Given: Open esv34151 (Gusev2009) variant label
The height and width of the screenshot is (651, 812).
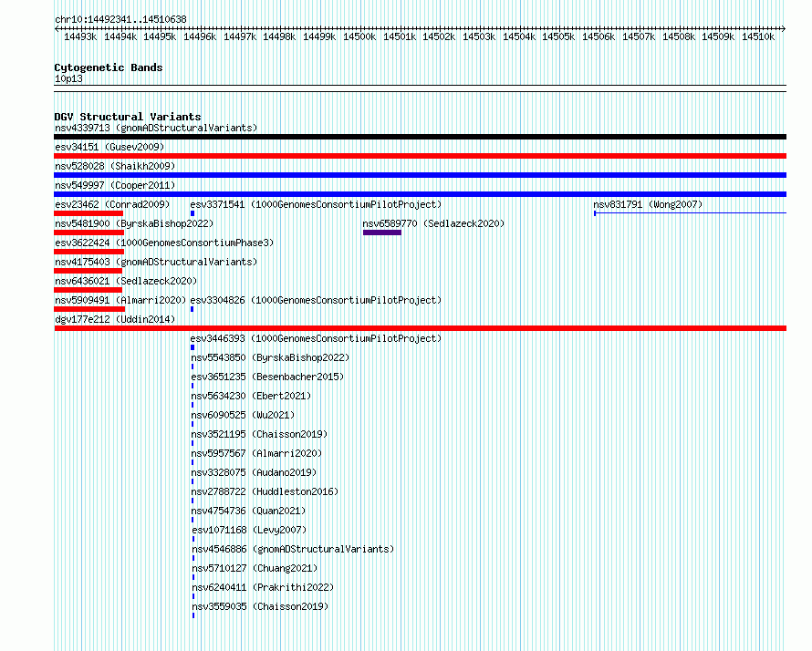Looking at the screenshot, I should point(109,147).
